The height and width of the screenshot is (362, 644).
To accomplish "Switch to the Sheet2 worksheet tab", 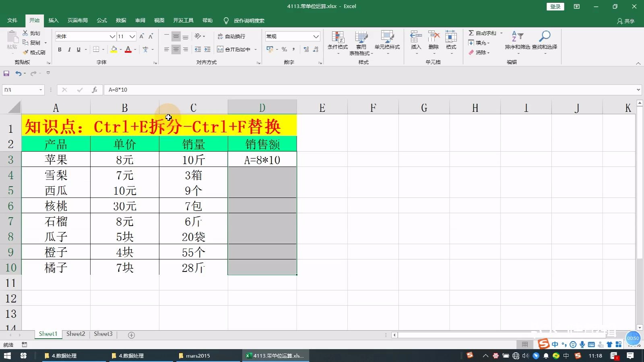I will tap(75, 334).
